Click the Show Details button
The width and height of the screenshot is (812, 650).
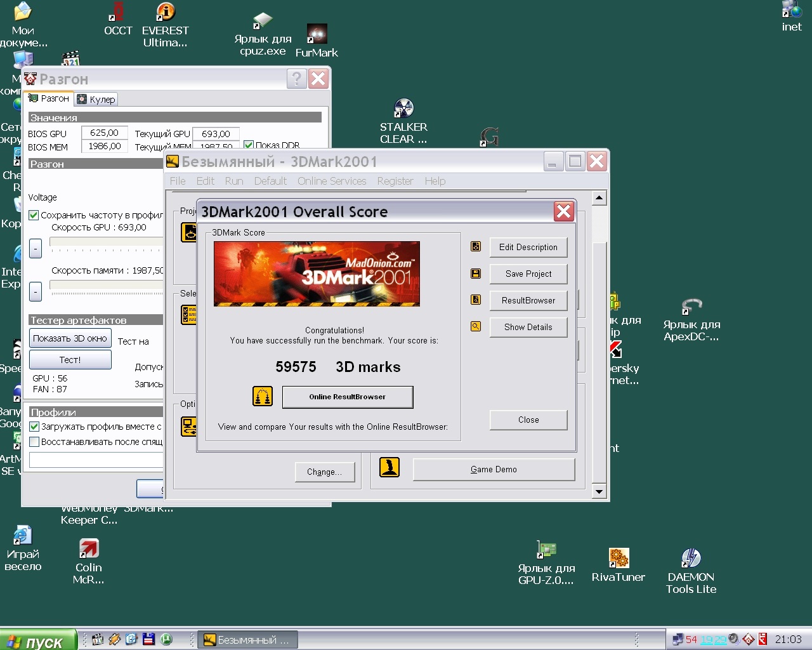pyautogui.click(x=528, y=327)
